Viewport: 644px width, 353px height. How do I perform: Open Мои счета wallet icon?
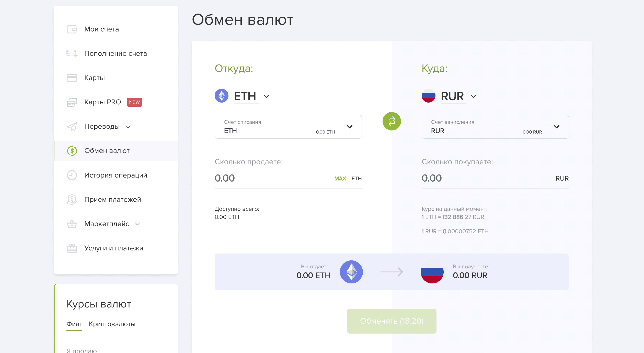[72, 29]
